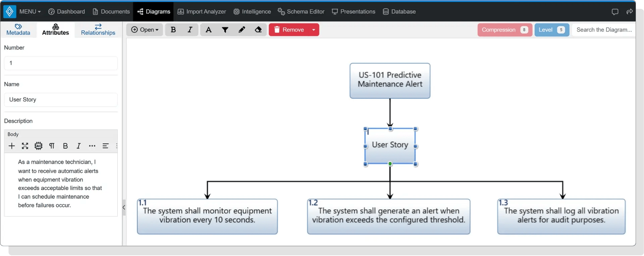Collapse the left side panel arrow
Screen dimensions: 644x256
pos(124,207)
